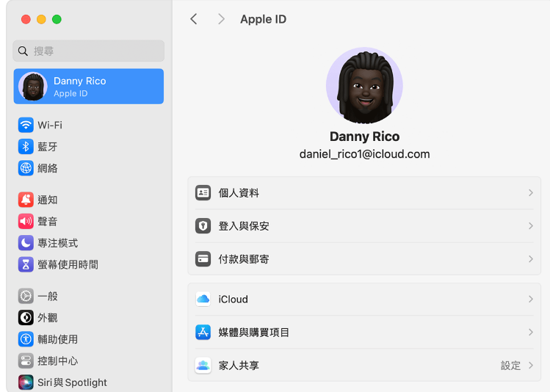550x392 pixels.
Task: Expand the 付款與郵寄 row chevron
Action: (531, 259)
